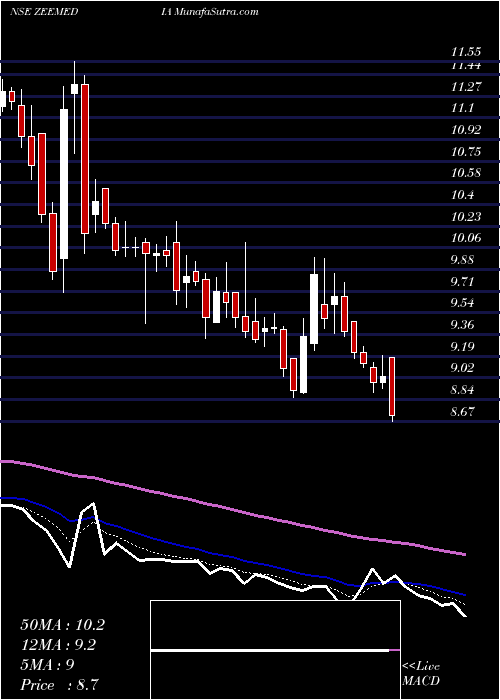Click the <<Live MACD label
Image resolution: width=500 pixels, height=700 pixels.
coord(421,674)
